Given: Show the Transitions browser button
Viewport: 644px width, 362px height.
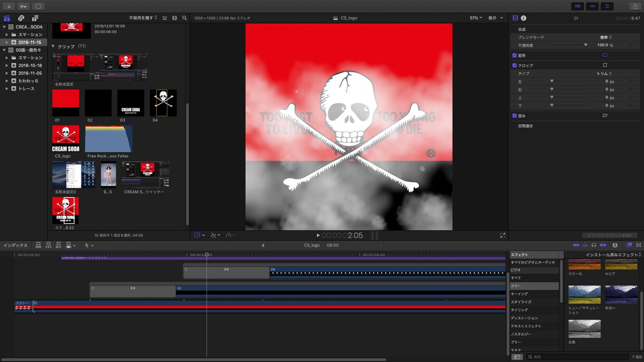Looking at the screenshot, I should 639,245.
